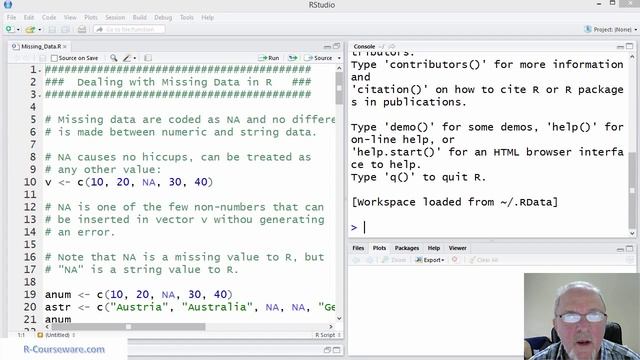Enable the Source on Save checkbox
The width and height of the screenshot is (640, 360).
click(x=54, y=58)
